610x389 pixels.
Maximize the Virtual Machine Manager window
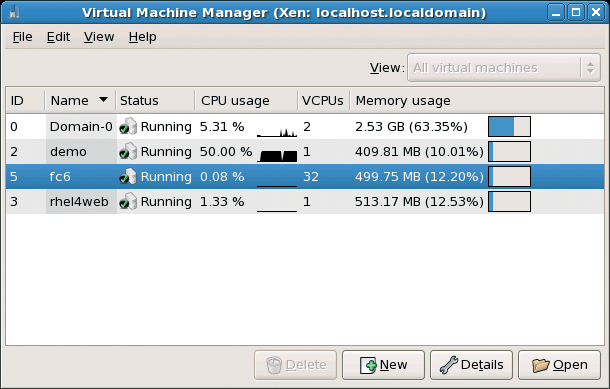(x=576, y=12)
